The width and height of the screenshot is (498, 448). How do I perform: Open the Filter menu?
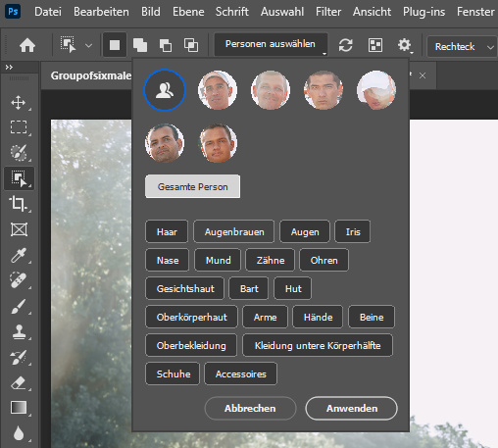[328, 12]
